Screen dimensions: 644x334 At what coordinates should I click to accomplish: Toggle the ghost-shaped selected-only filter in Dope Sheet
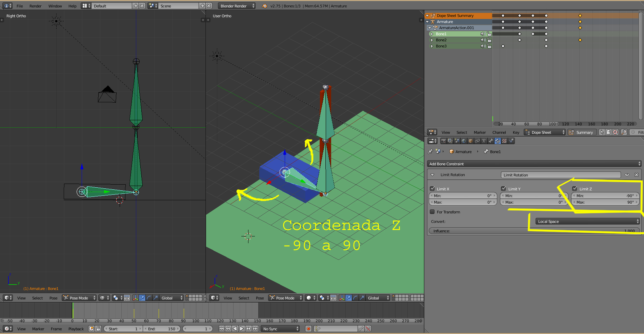[x=608, y=132]
